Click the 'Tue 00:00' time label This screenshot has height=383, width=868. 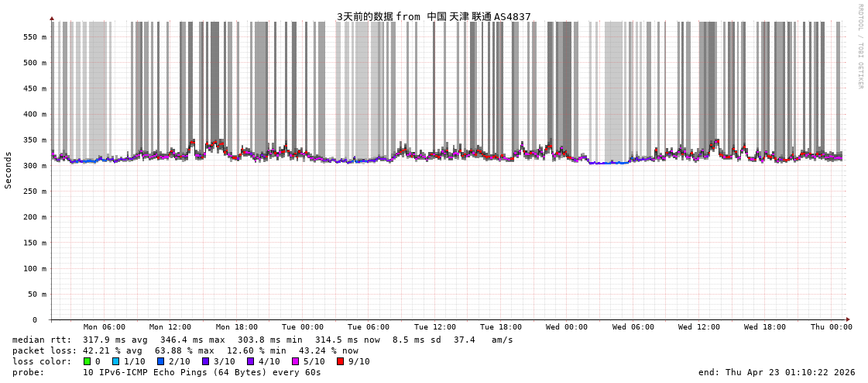point(302,327)
